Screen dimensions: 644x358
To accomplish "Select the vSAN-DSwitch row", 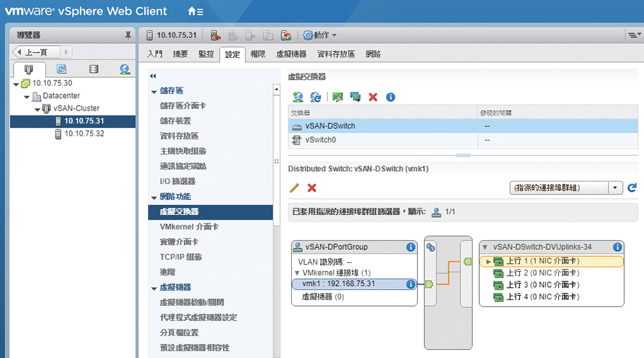I will click(x=463, y=126).
